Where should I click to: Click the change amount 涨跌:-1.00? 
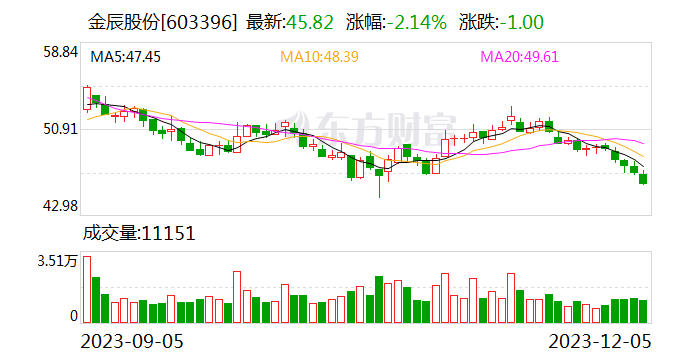click(502, 22)
